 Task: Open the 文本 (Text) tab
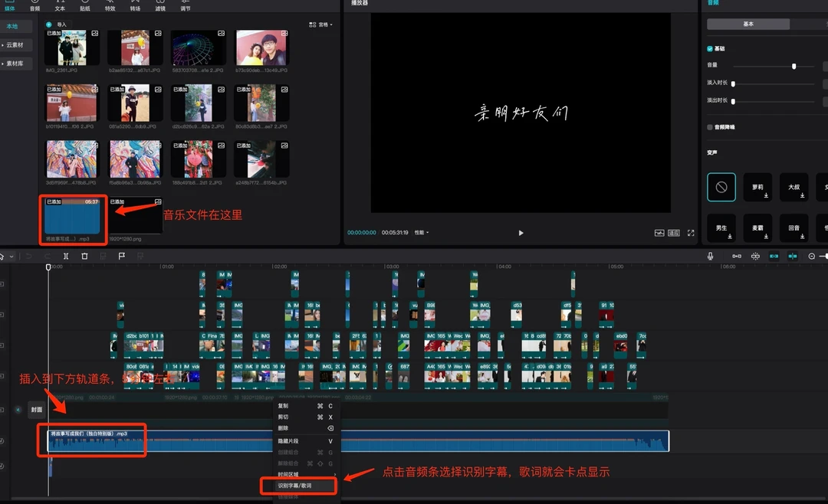[60, 5]
